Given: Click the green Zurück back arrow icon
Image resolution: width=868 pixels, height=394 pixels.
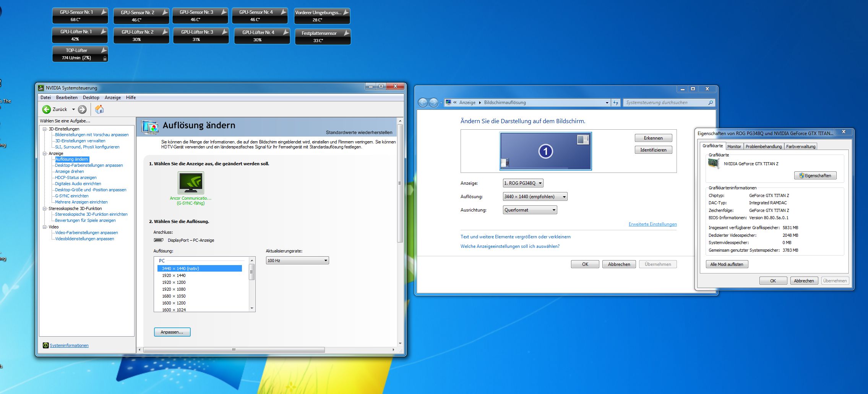Looking at the screenshot, I should point(47,109).
